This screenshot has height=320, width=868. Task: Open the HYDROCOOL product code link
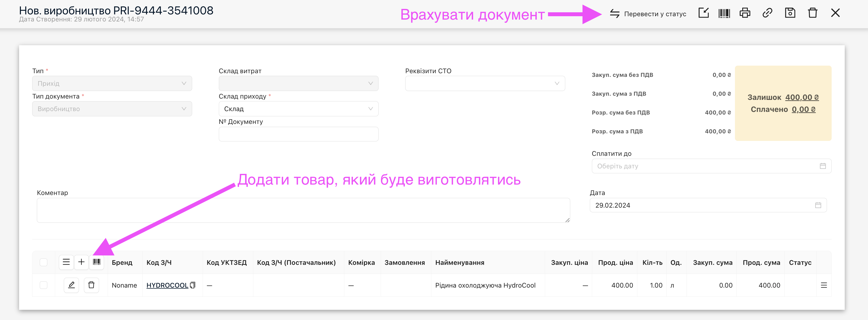(x=167, y=285)
